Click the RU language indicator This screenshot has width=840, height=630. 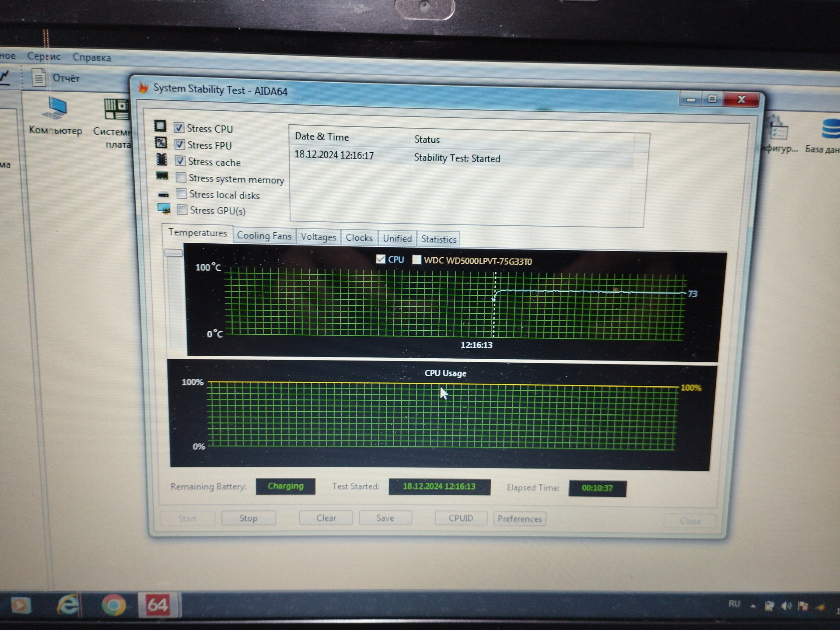click(x=734, y=604)
